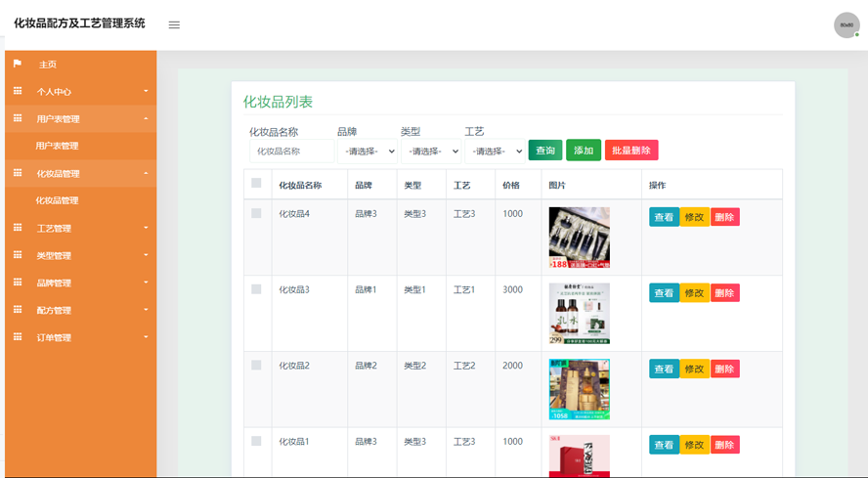Click the 添加 add button
The image size is (868, 478).
584,151
